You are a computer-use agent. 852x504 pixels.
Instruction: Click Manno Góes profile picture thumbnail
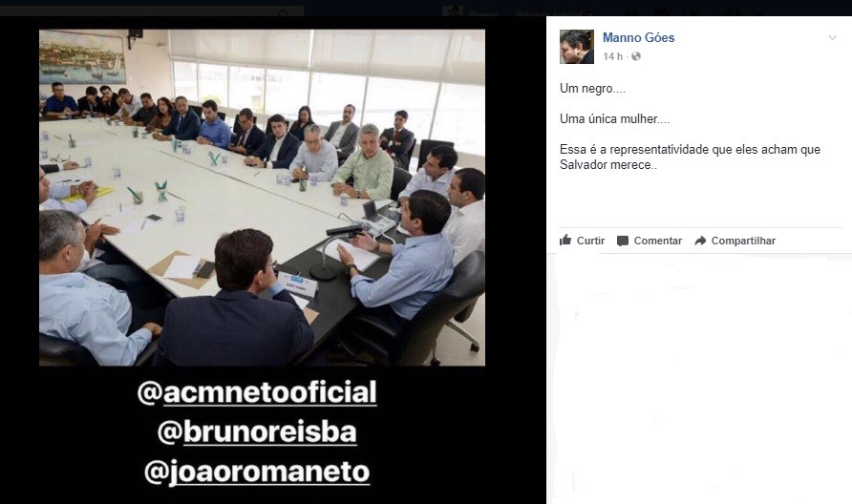pyautogui.click(x=577, y=47)
